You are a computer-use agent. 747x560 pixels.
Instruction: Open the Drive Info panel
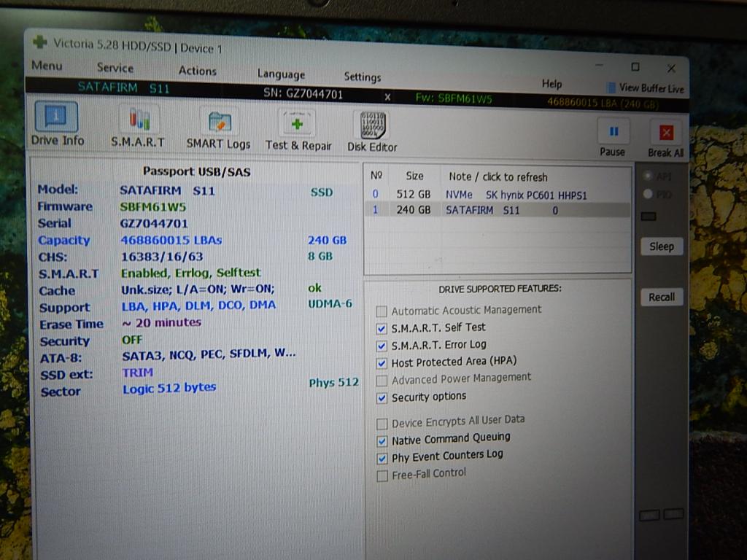tap(56, 123)
